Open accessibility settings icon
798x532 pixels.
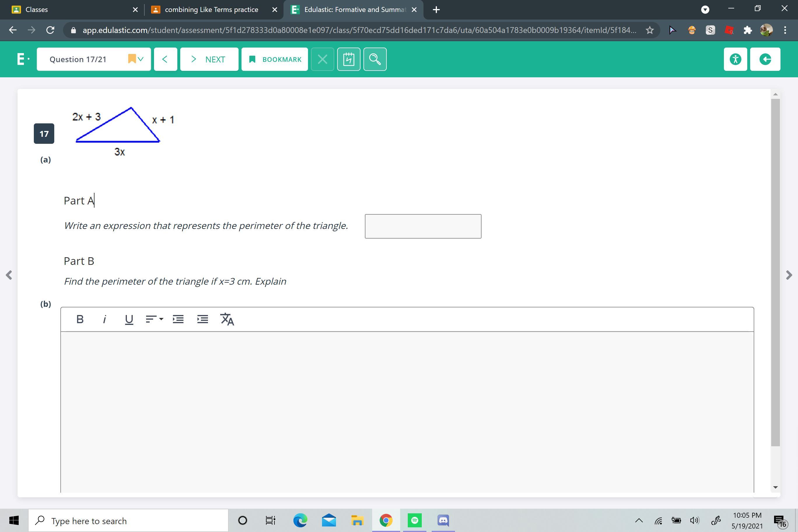pos(735,60)
